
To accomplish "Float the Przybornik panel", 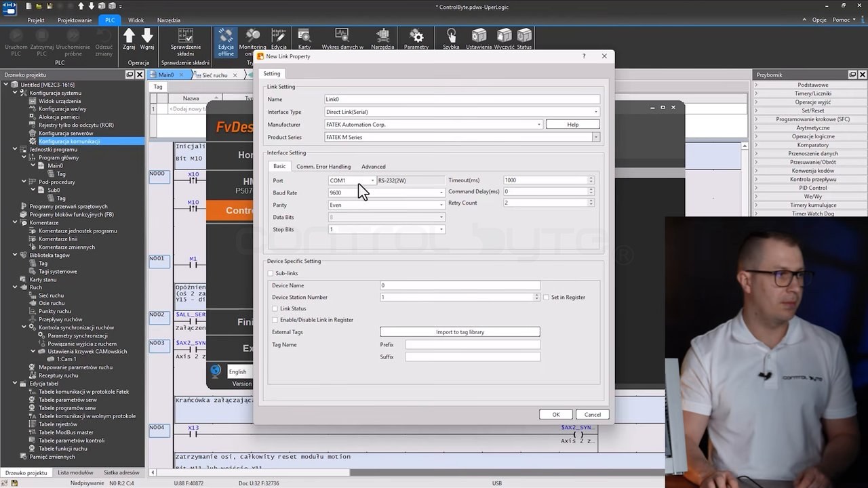I will pos(853,75).
